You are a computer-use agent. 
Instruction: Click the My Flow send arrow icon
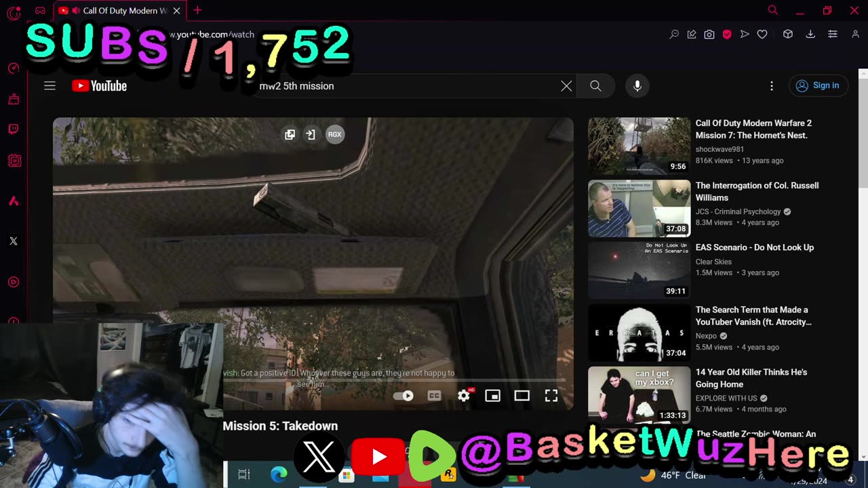(x=745, y=35)
